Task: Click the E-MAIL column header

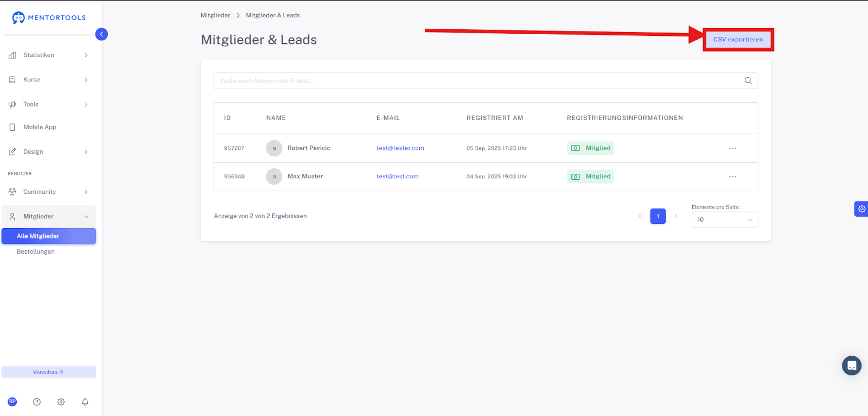Action: click(388, 118)
